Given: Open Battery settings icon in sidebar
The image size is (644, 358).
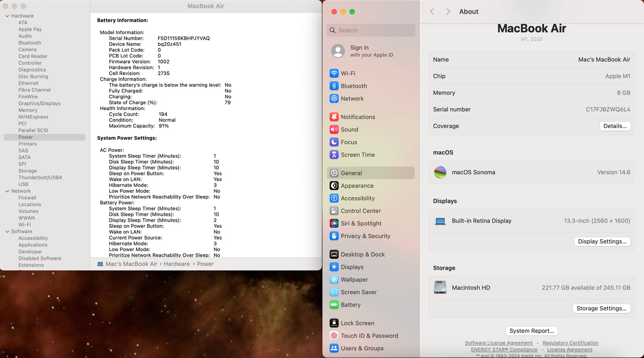Looking at the screenshot, I should (334, 305).
